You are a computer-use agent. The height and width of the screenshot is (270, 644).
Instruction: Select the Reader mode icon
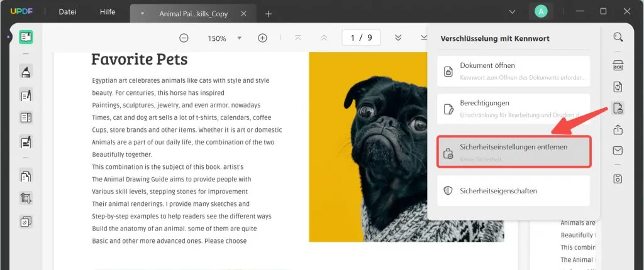coord(26,37)
